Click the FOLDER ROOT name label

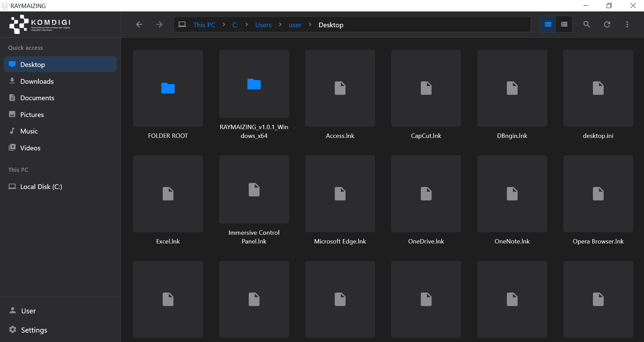(168, 136)
